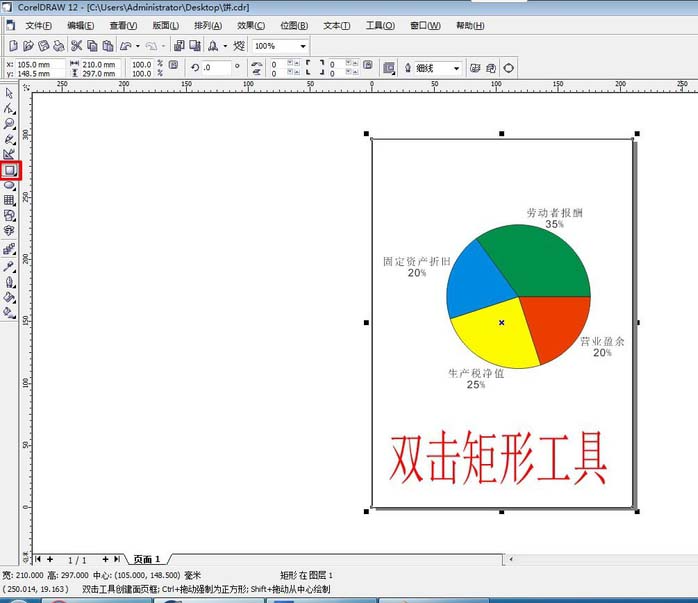The width and height of the screenshot is (698, 603).
Task: Choose the Zoom magnifier tool
Action: click(x=10, y=124)
